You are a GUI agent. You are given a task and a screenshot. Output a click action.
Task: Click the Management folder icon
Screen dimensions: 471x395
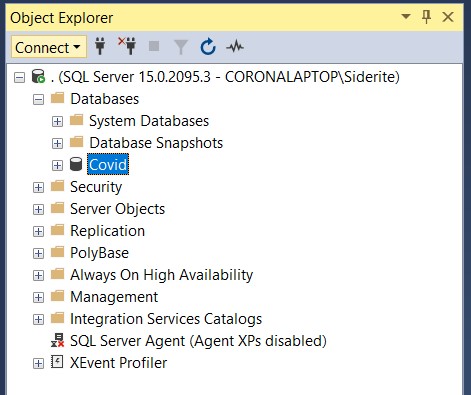tap(57, 296)
